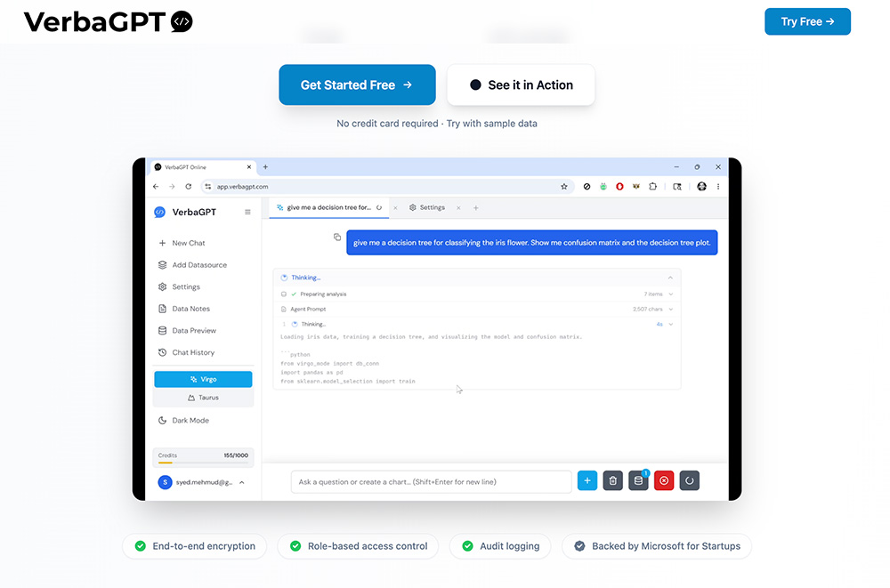Click the database icon with badge

pos(638,480)
